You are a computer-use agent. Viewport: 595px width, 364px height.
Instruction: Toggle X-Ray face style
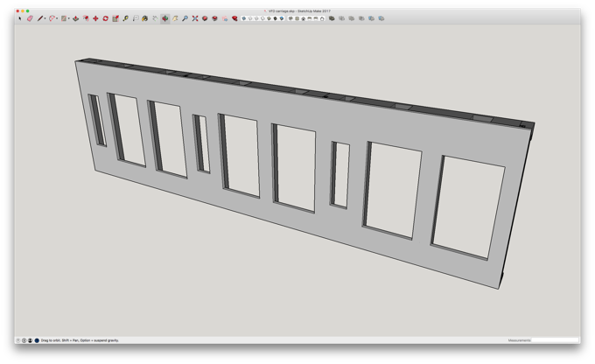243,18
